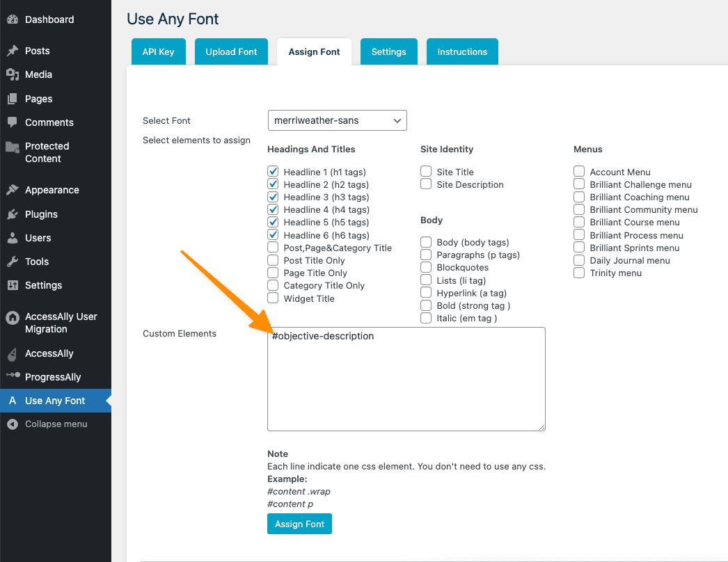728x562 pixels.
Task: Open the Instructions tab
Action: coord(462,52)
